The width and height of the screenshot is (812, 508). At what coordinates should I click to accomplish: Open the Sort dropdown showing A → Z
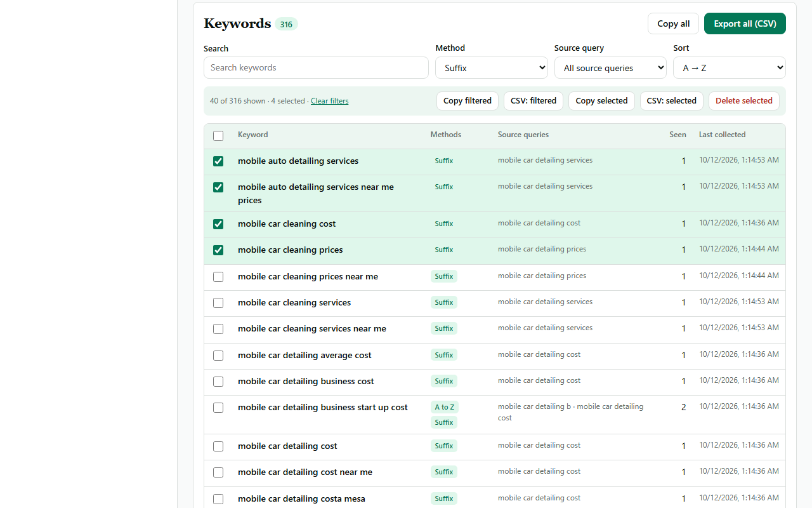click(x=730, y=68)
